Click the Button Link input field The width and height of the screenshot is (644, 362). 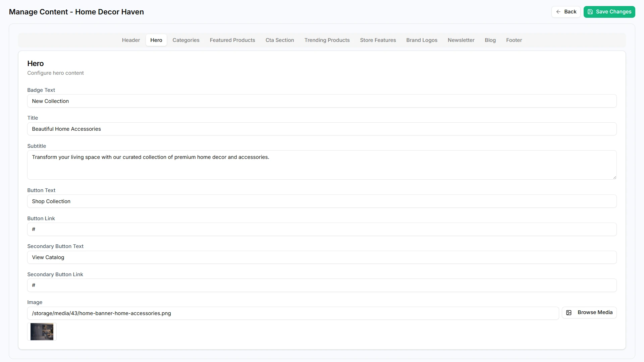pos(322,229)
